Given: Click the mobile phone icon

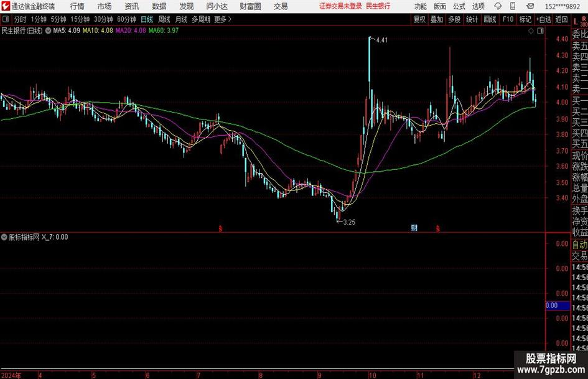Looking at the screenshot, I should 513,6.
